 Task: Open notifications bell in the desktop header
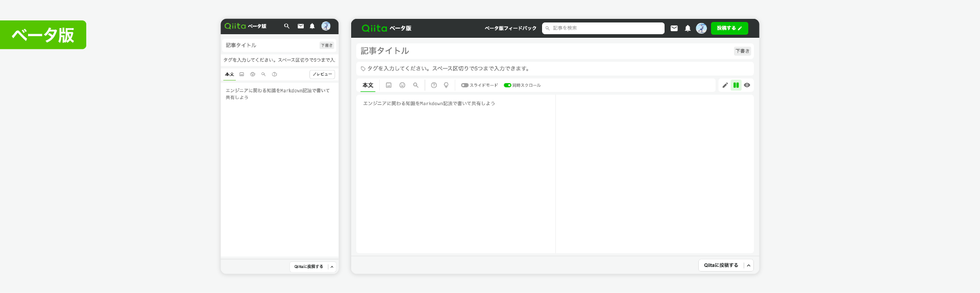(688, 29)
